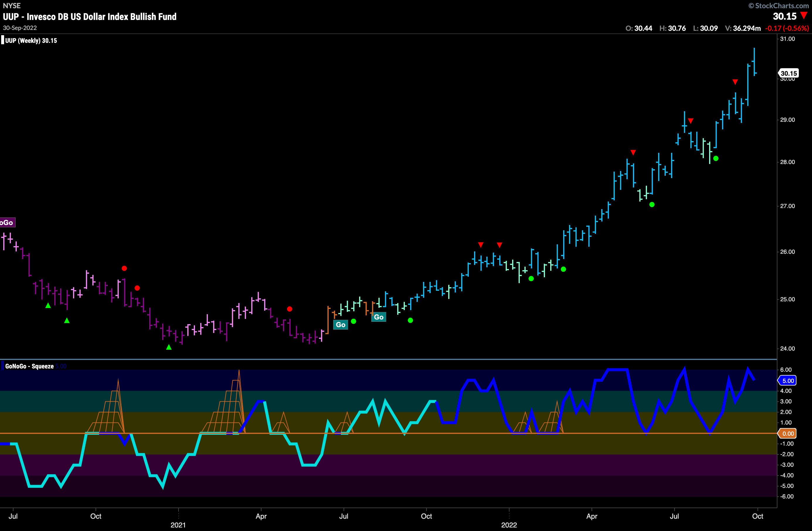Click the red dot above the October 2020 bars
Image resolution: width=812 pixels, height=531 pixels.
(124, 268)
